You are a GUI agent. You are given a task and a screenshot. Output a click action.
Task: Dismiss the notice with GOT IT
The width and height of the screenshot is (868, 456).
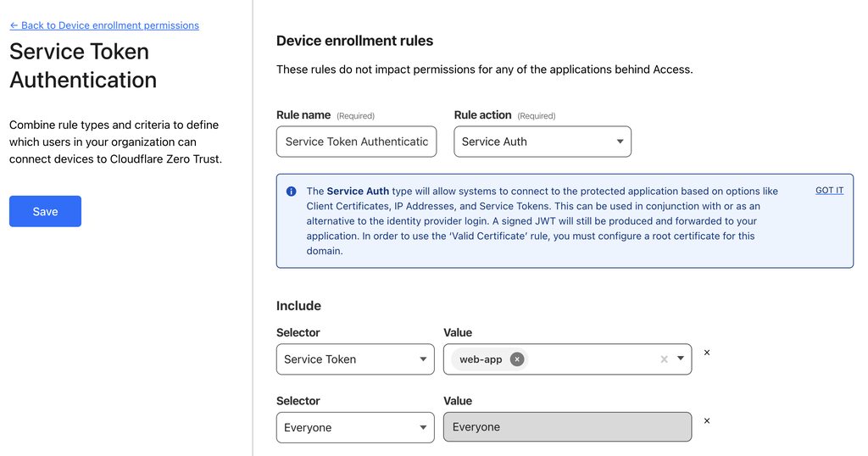click(829, 191)
